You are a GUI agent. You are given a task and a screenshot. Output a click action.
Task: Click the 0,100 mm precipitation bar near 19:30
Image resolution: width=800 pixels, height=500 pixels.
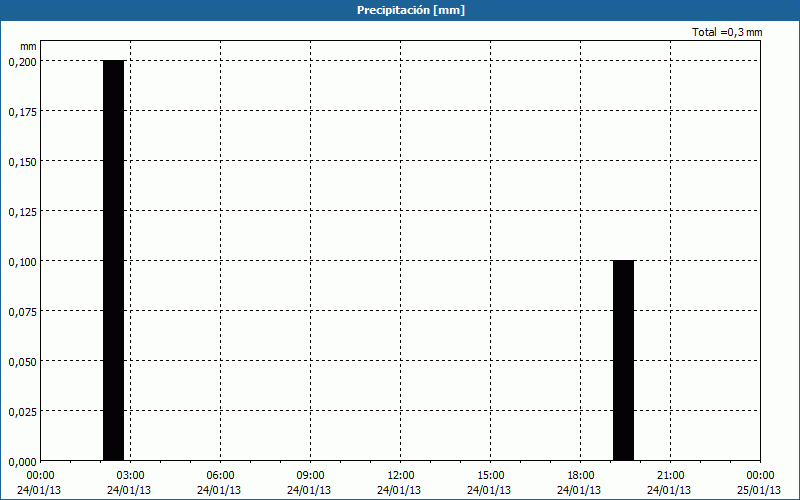click(623, 360)
